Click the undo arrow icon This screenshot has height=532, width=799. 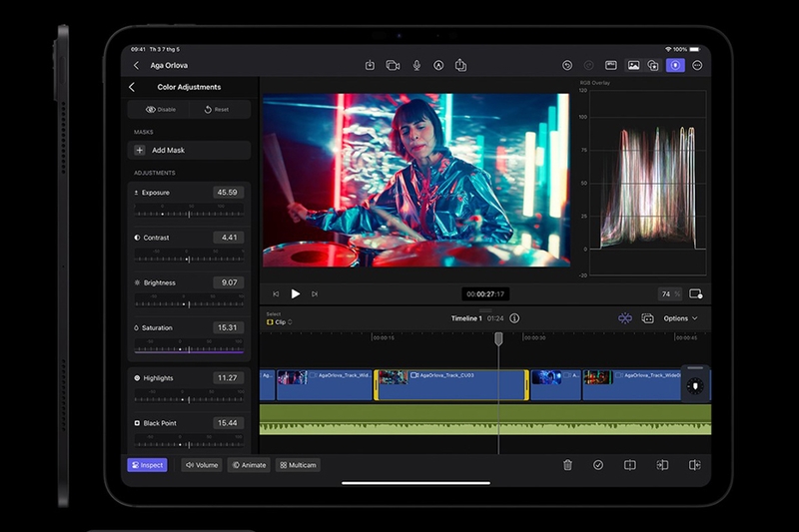[567, 65]
